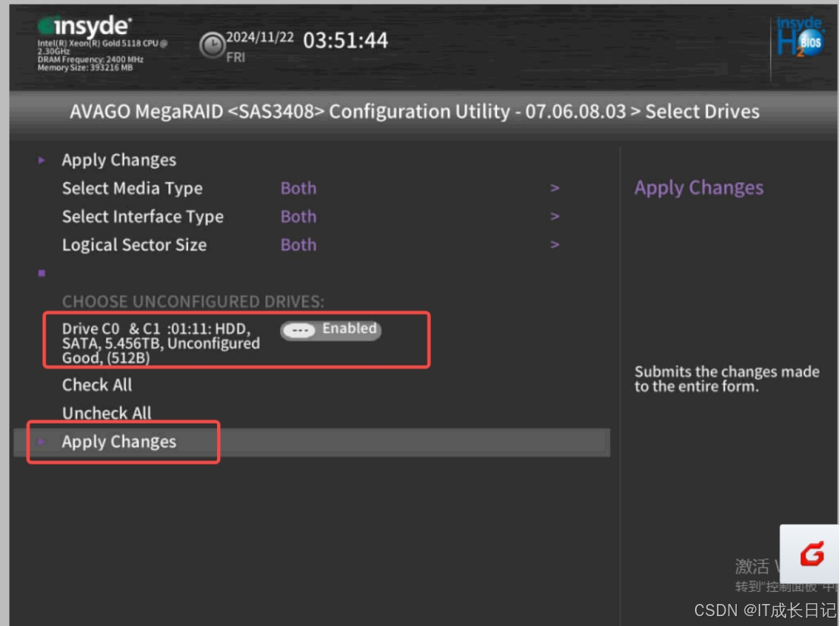Click the clock icon beside the date
The width and height of the screenshot is (840, 626).
(212, 45)
